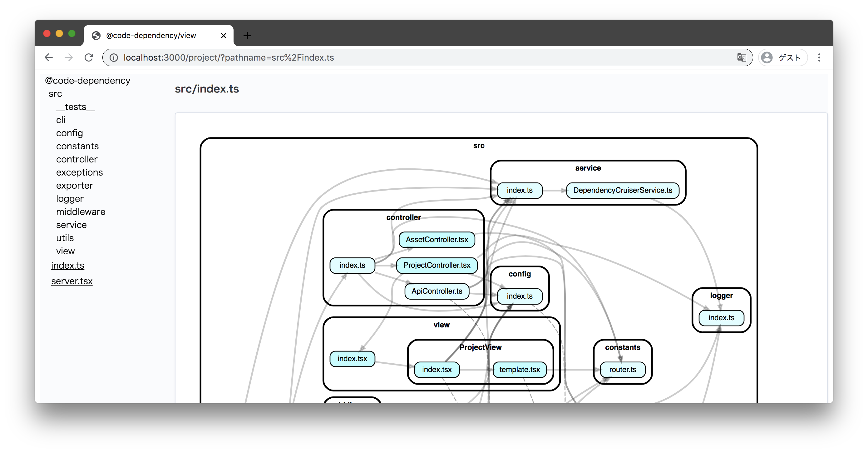
Task: Open the server.tsx file link
Action: pos(73,281)
